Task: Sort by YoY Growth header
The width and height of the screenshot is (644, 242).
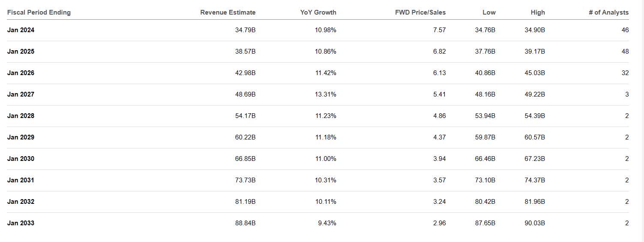Action: click(318, 12)
